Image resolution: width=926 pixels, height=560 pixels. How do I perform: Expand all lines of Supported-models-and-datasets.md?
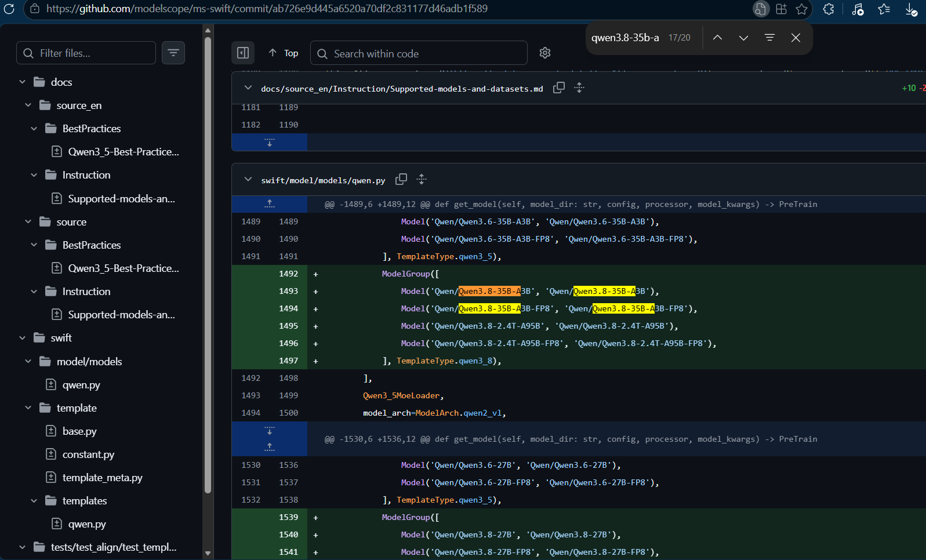[x=579, y=88]
